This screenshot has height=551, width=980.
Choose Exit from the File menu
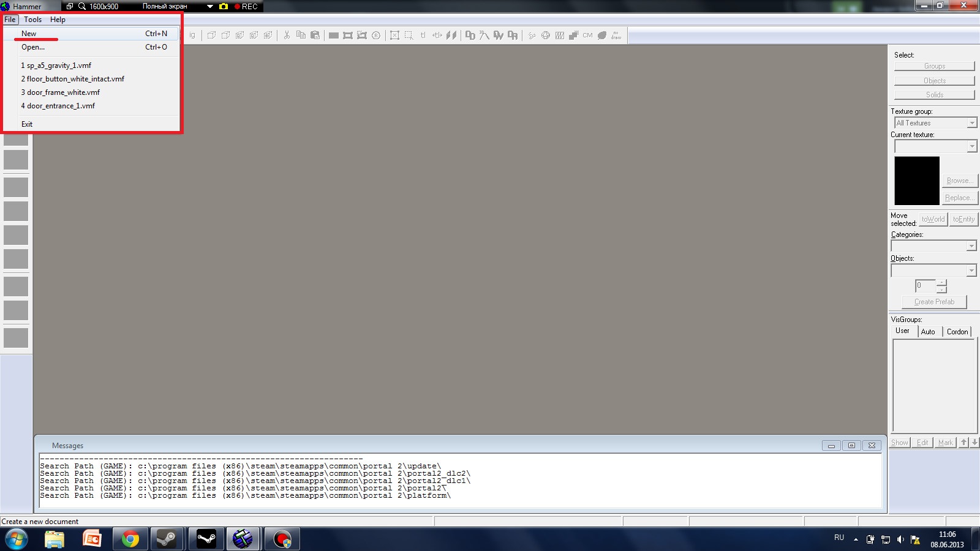point(92,124)
